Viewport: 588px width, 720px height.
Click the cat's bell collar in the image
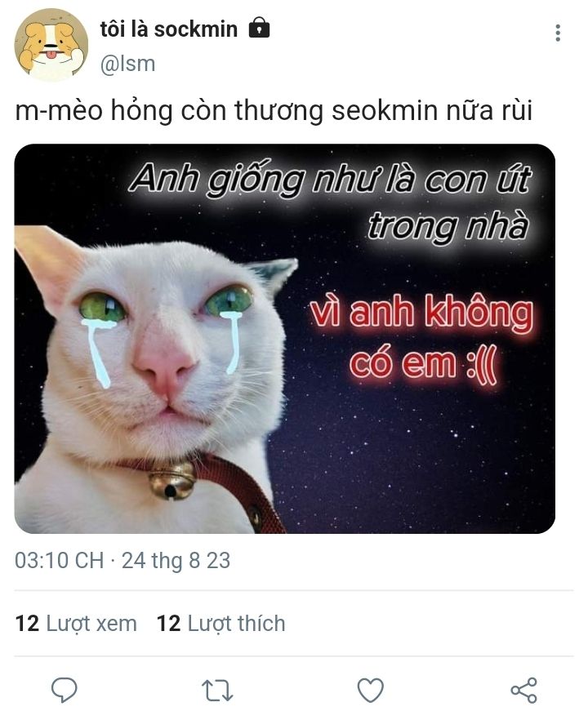tap(173, 480)
